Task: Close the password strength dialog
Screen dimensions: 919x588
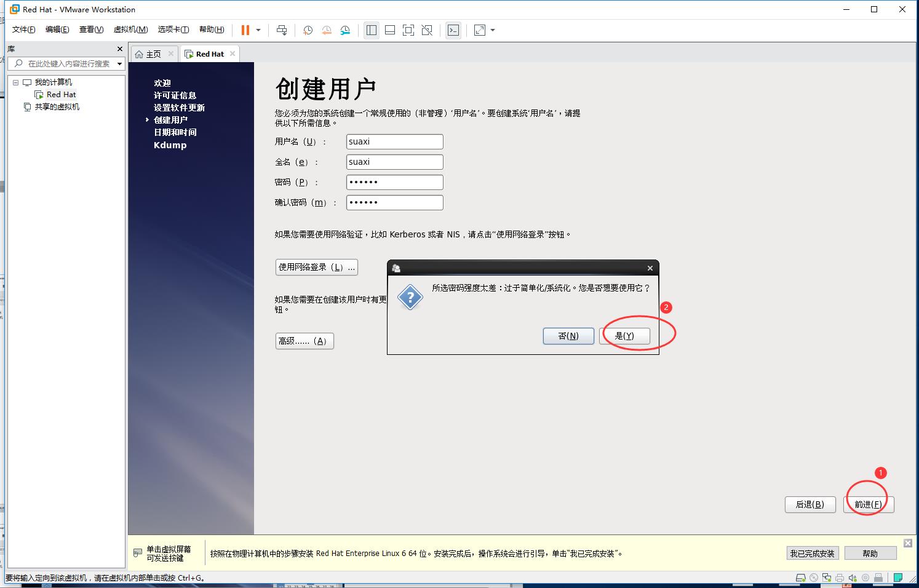Action: (x=650, y=268)
